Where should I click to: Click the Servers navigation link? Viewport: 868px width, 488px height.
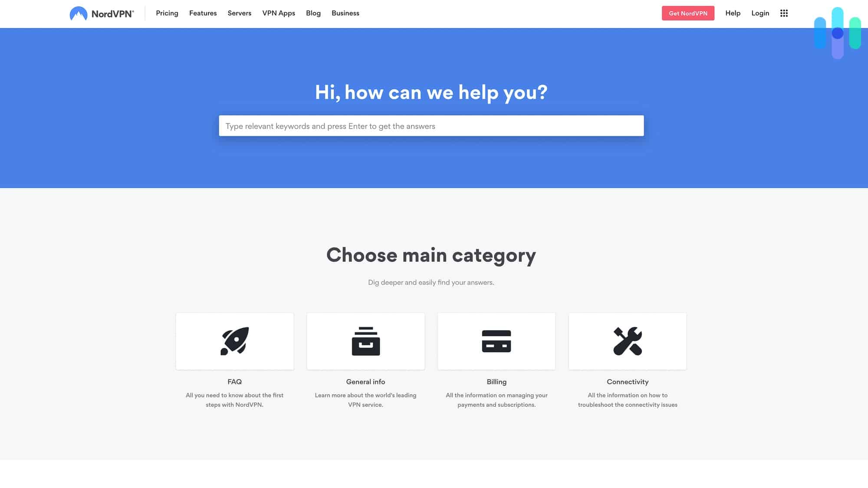(x=239, y=13)
